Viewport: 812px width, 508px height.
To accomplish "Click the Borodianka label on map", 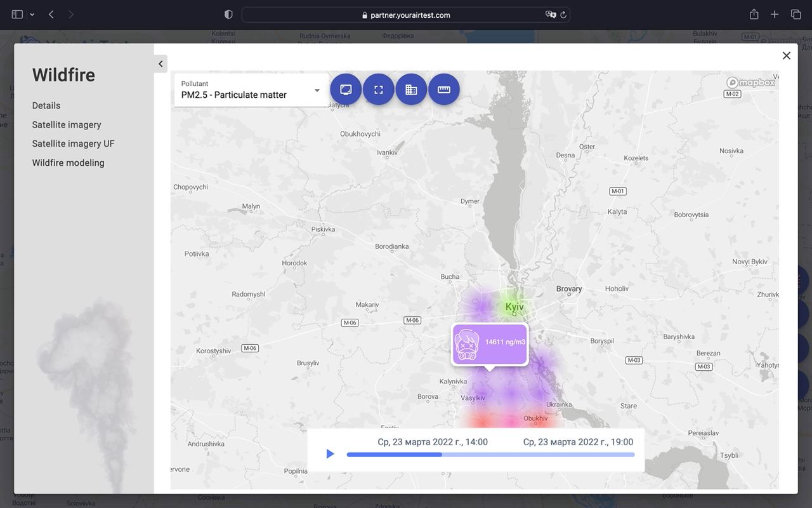I will (392, 246).
